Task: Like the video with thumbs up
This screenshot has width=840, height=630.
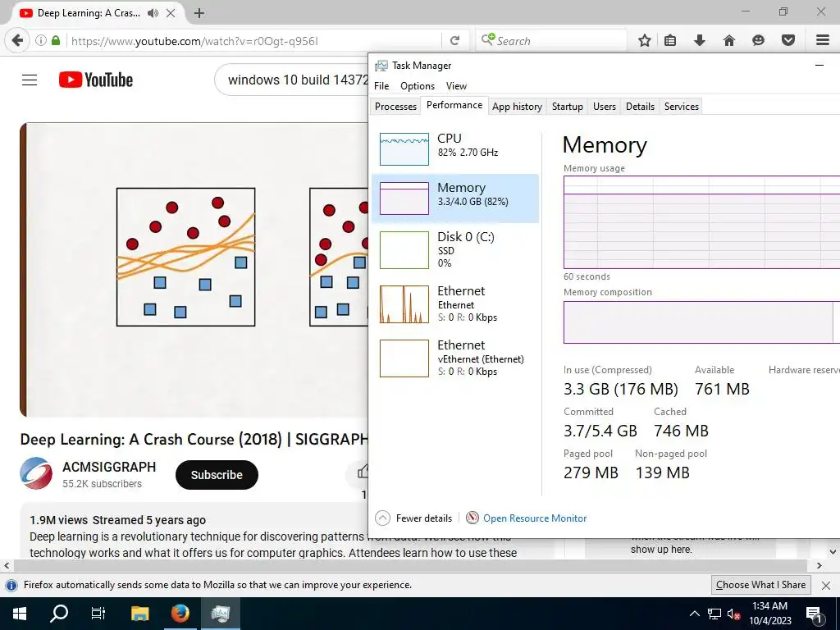Action: [363, 472]
